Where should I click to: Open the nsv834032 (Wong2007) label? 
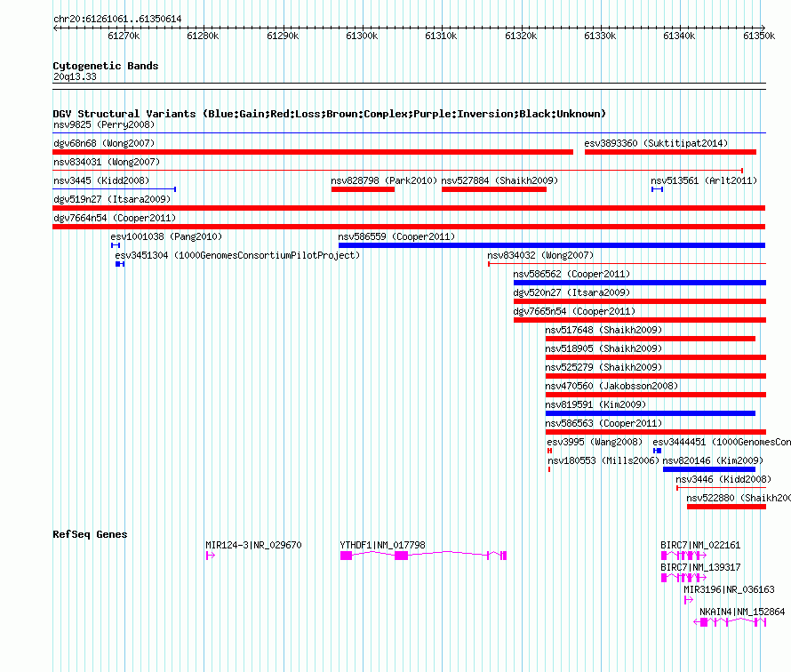[540, 255]
